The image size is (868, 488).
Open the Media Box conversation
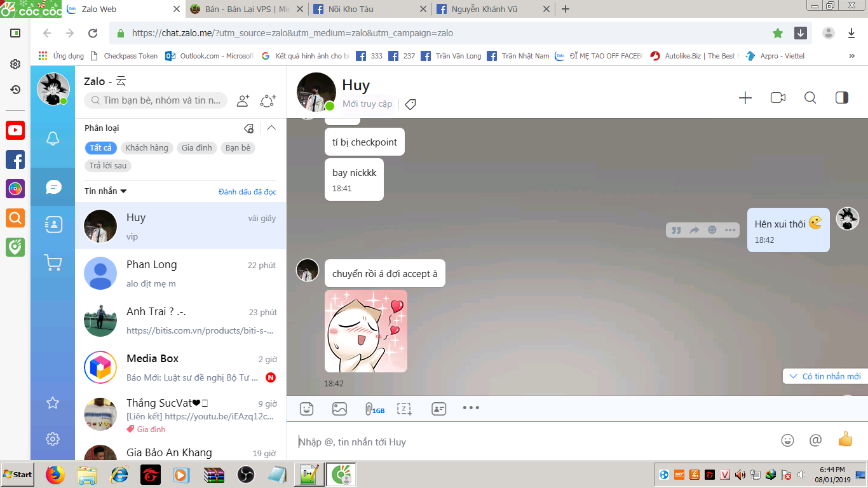(x=180, y=367)
